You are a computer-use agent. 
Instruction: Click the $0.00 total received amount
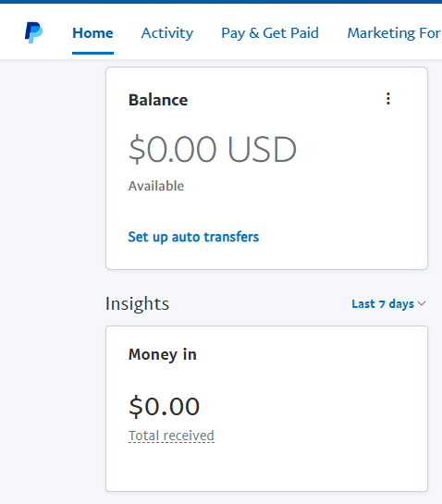(164, 407)
